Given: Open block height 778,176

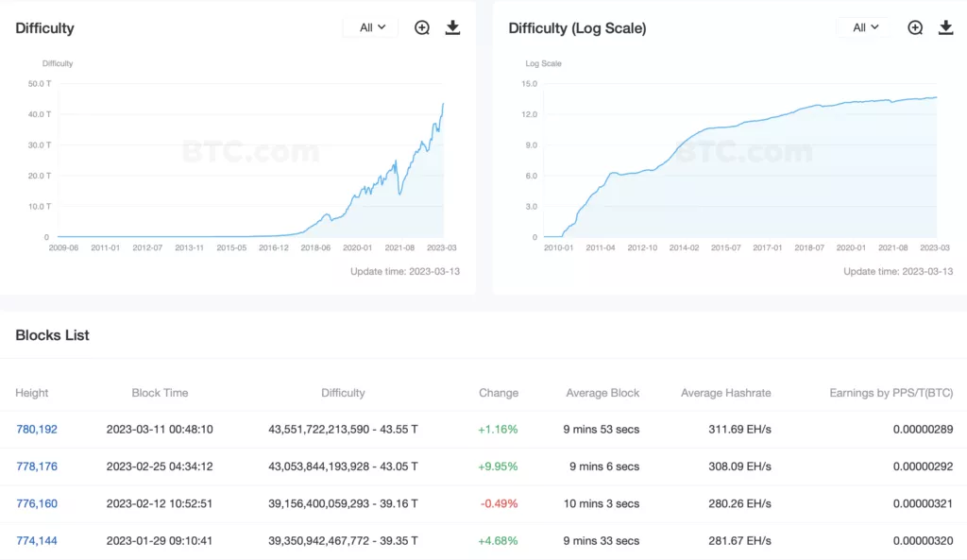Looking at the screenshot, I should [37, 467].
